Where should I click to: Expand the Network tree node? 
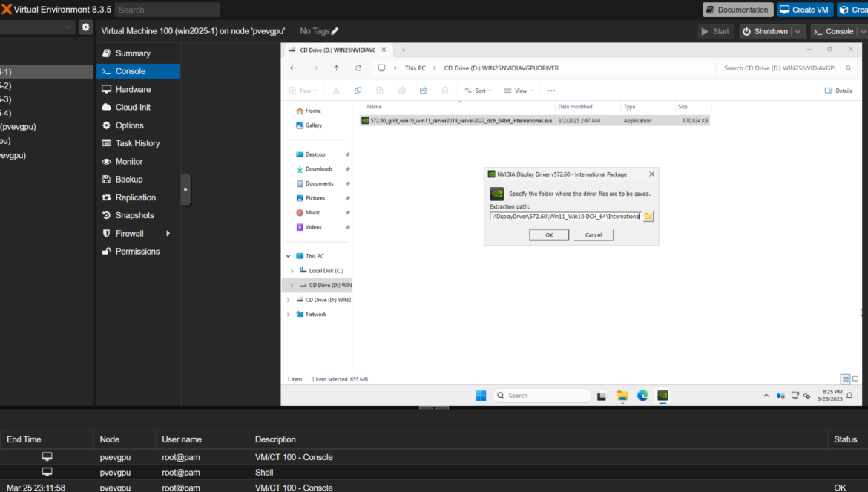(289, 315)
